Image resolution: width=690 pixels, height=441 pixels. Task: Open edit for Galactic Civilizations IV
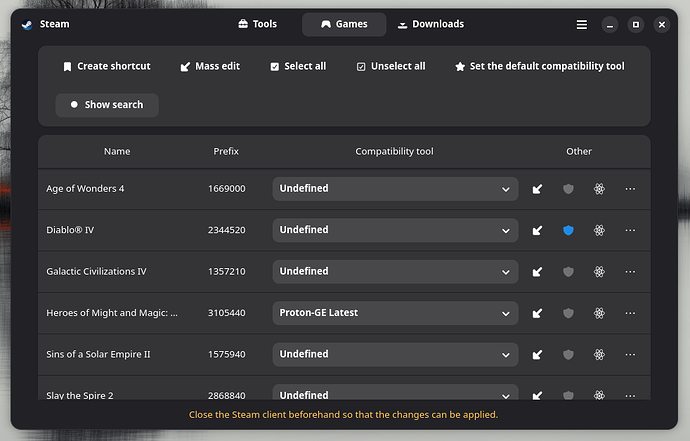(x=537, y=272)
